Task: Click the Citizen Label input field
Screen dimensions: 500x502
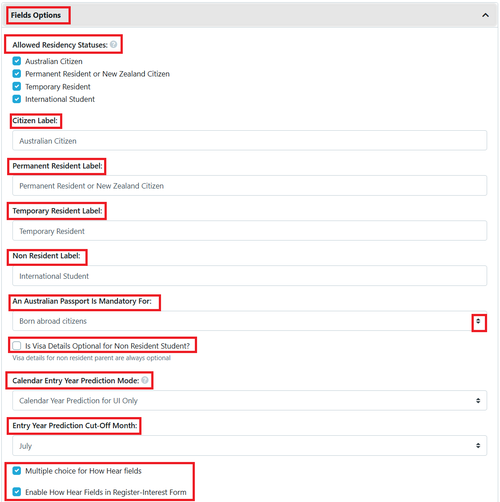Action: 249,141
